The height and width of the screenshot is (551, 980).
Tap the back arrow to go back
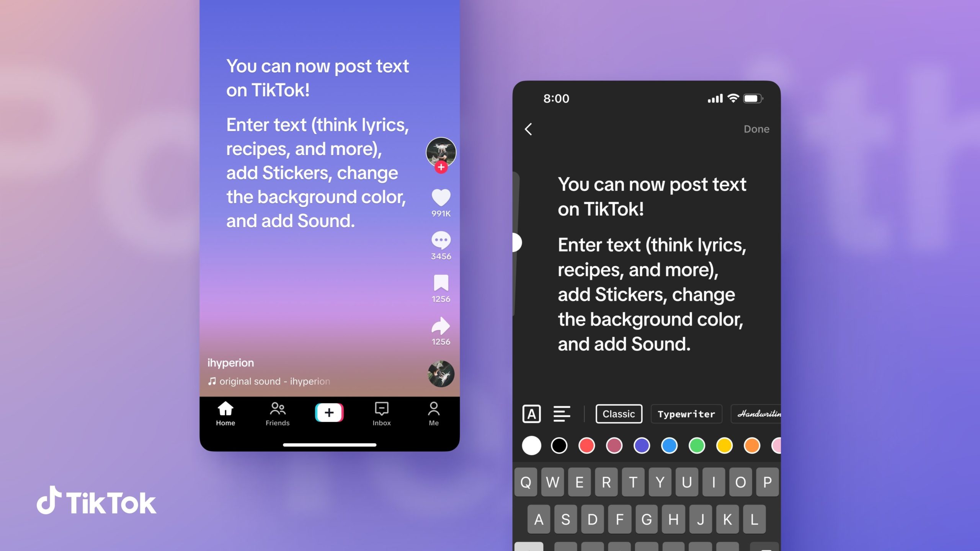click(530, 129)
